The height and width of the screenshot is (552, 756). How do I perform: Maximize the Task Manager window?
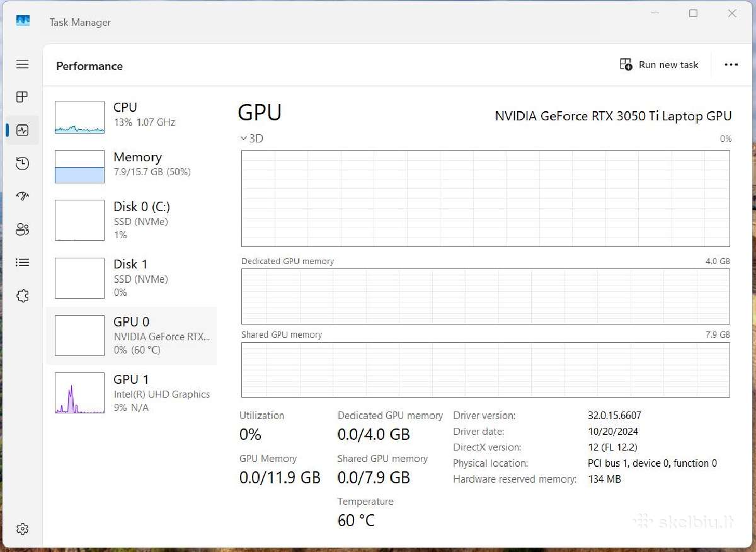pyautogui.click(x=693, y=13)
